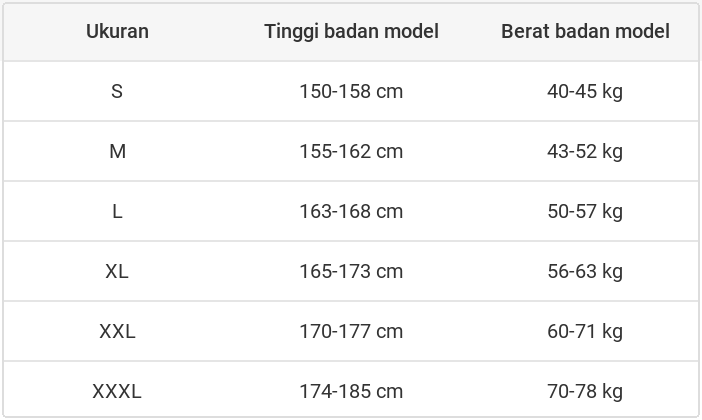Screen dimensions: 702x420
Task: Click the 50-57 kg weight cell
Action: 585,211
